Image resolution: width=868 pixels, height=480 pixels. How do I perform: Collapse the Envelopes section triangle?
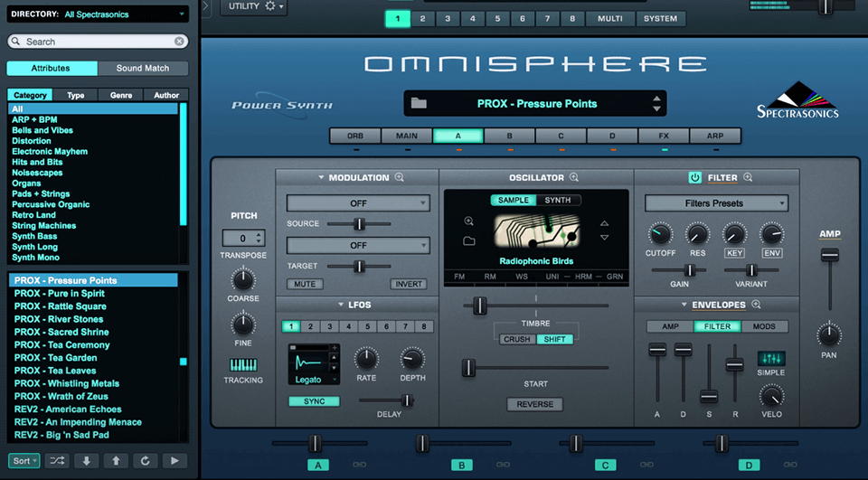[684, 305]
